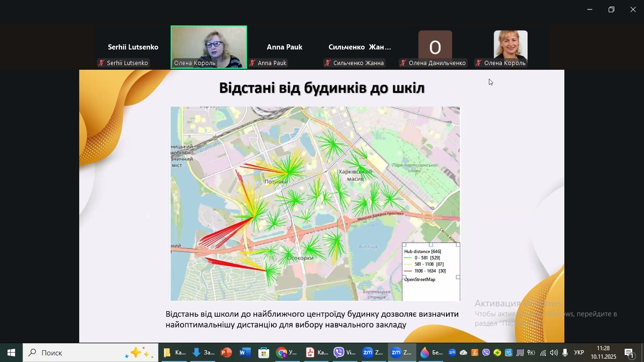Select the Сильченко Жанна participant tile
Screen dimensions: 644x362
(360, 48)
